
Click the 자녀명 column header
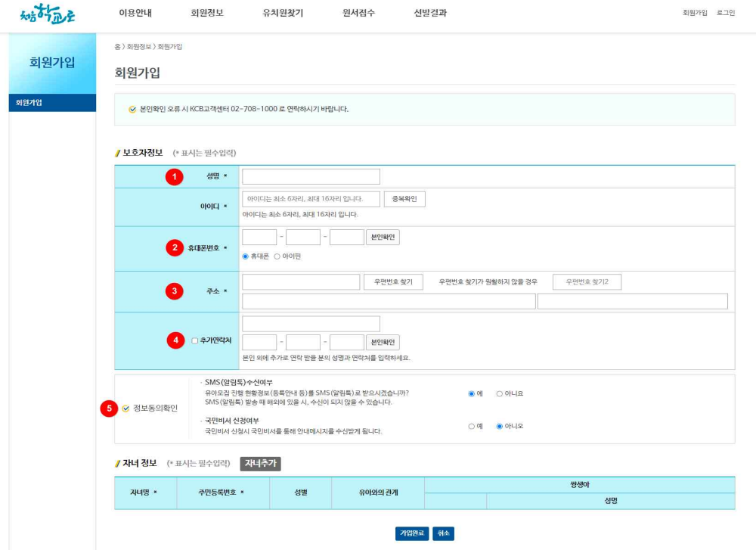point(146,493)
